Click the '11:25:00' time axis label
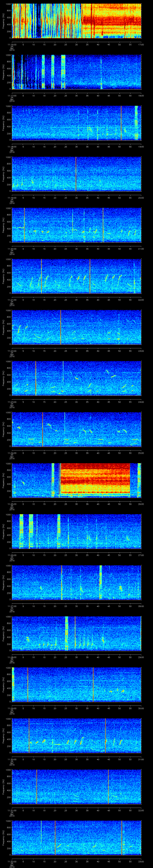This screenshot has width=153, height=868. (12, 504)
